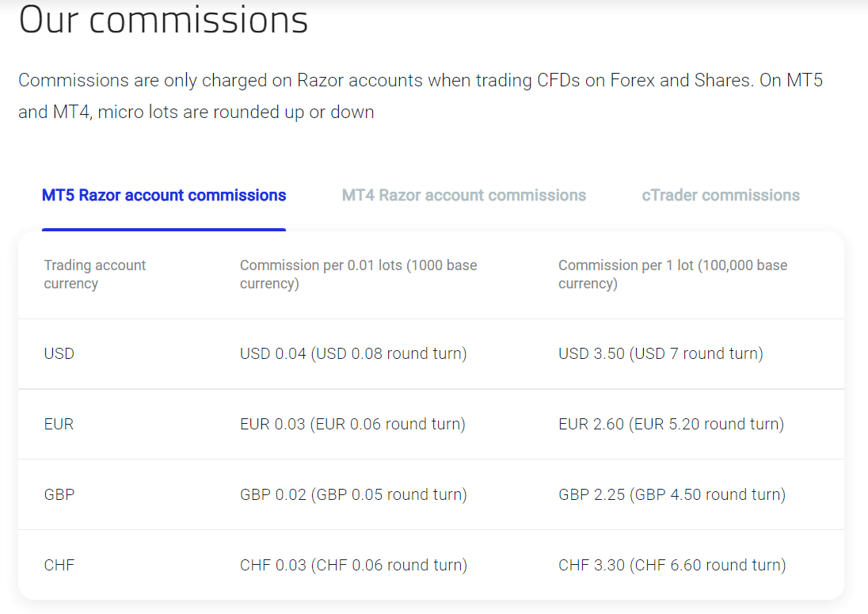
Task: Click the Commission per 1 lot column header
Action: point(672,274)
